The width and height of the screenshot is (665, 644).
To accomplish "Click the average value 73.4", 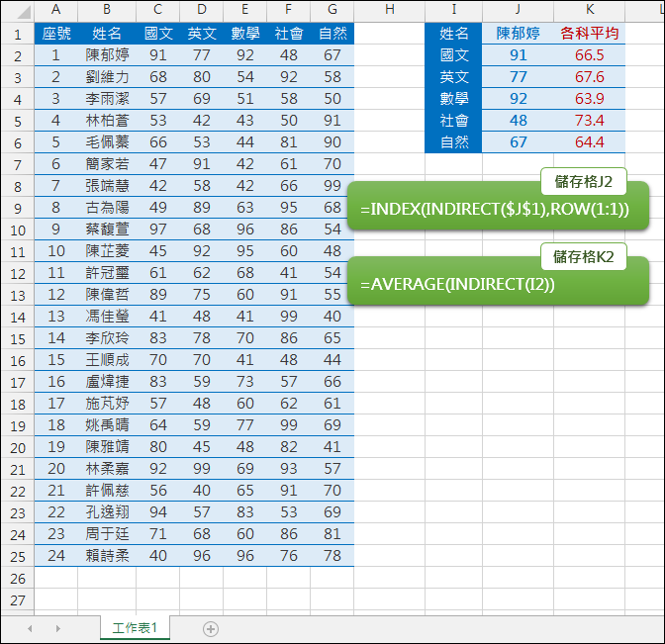I will point(590,121).
